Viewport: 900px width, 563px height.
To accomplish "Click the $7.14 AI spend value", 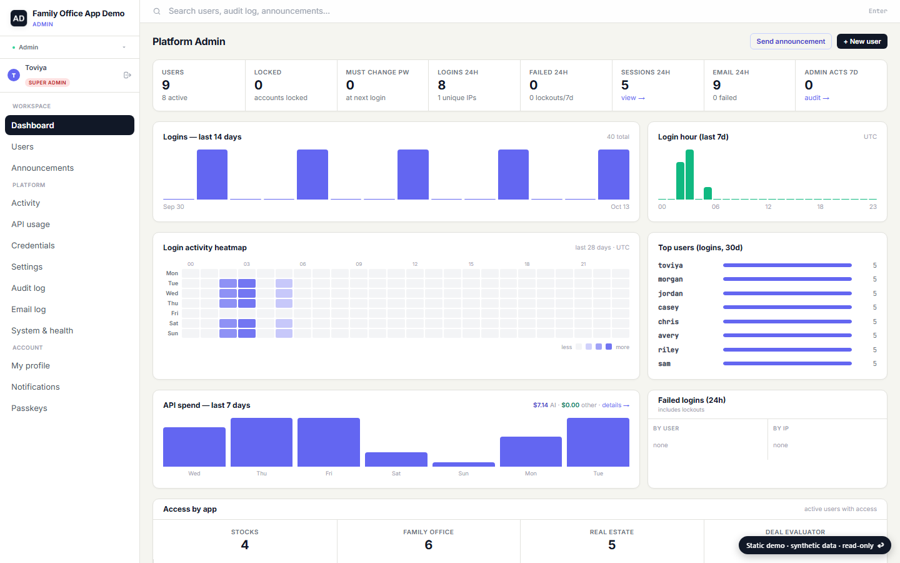I will [540, 405].
